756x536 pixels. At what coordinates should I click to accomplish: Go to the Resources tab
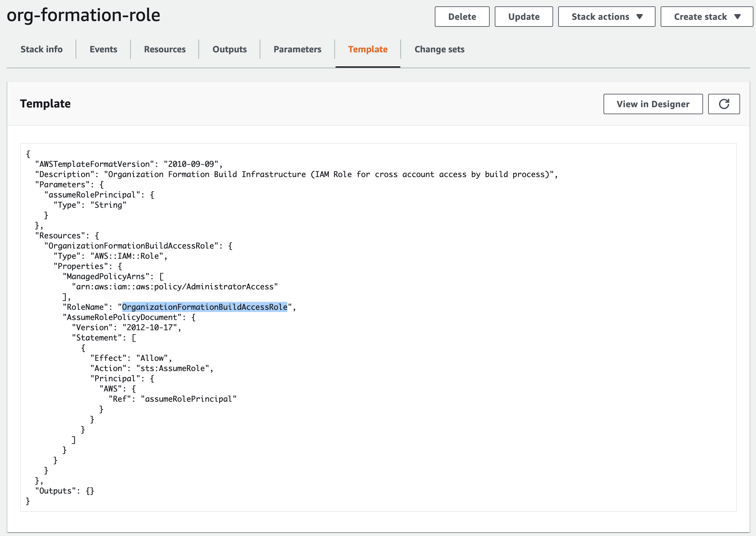[x=165, y=49]
